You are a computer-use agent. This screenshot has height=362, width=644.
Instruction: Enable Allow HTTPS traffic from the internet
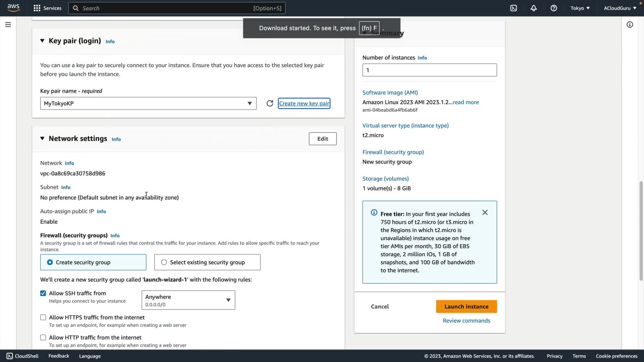tap(43, 317)
